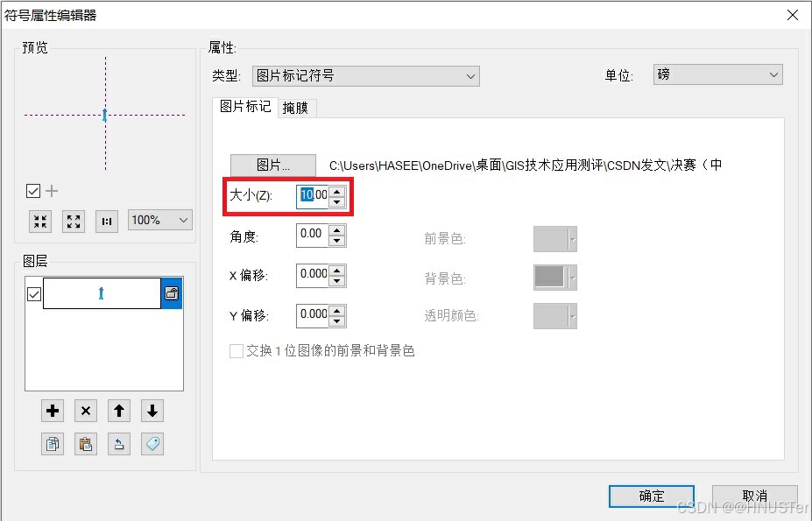Close the 符号属性编辑器 dialog
Viewport: 812px width, 521px height.
tap(793, 15)
